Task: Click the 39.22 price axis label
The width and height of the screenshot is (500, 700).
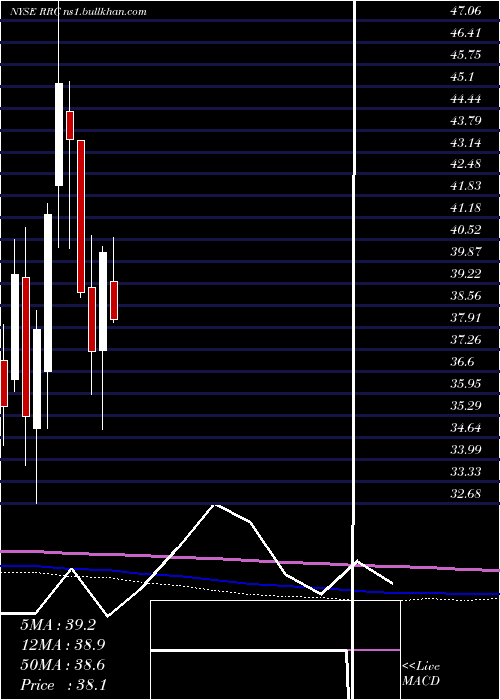Action: click(x=466, y=274)
